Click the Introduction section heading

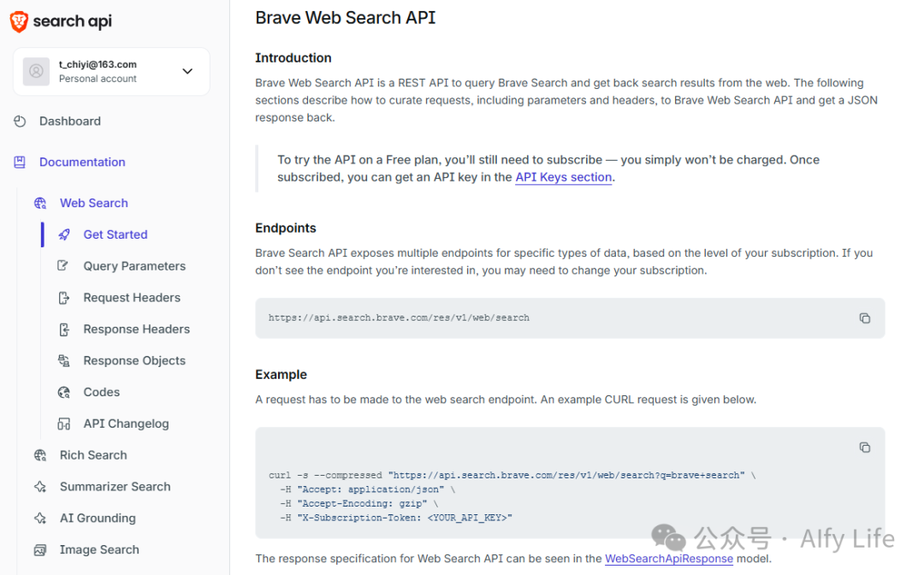tap(293, 58)
